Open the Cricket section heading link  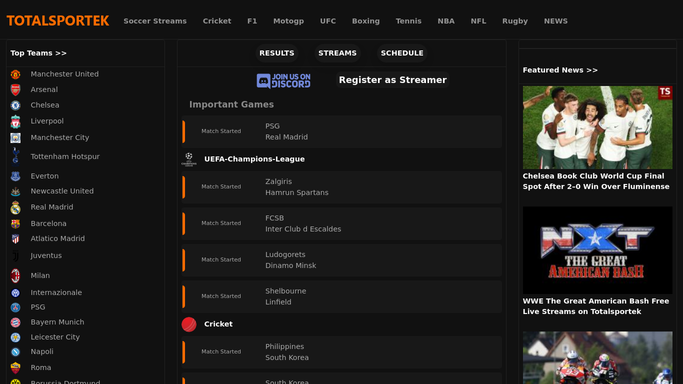(x=218, y=324)
